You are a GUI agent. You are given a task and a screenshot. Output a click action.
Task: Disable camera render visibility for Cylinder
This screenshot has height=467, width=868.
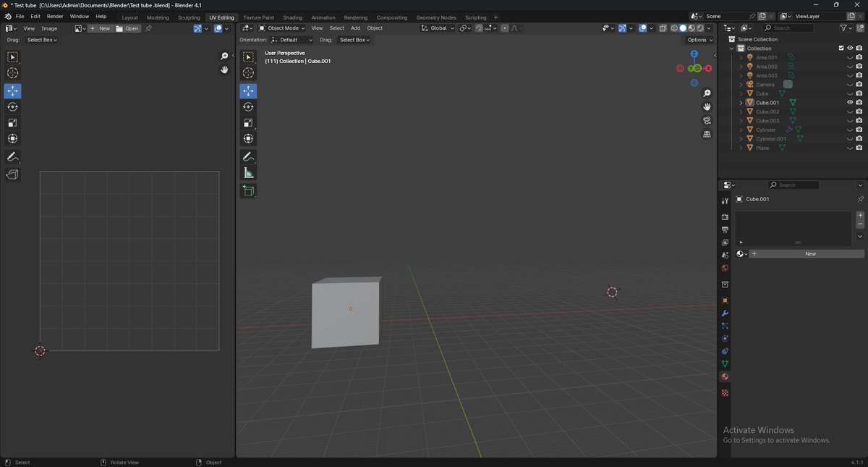(x=859, y=129)
